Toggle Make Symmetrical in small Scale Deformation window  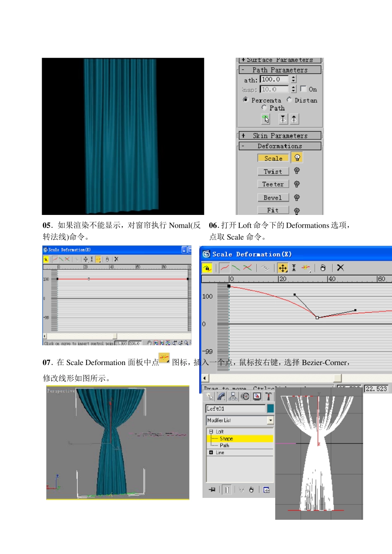click(x=46, y=259)
